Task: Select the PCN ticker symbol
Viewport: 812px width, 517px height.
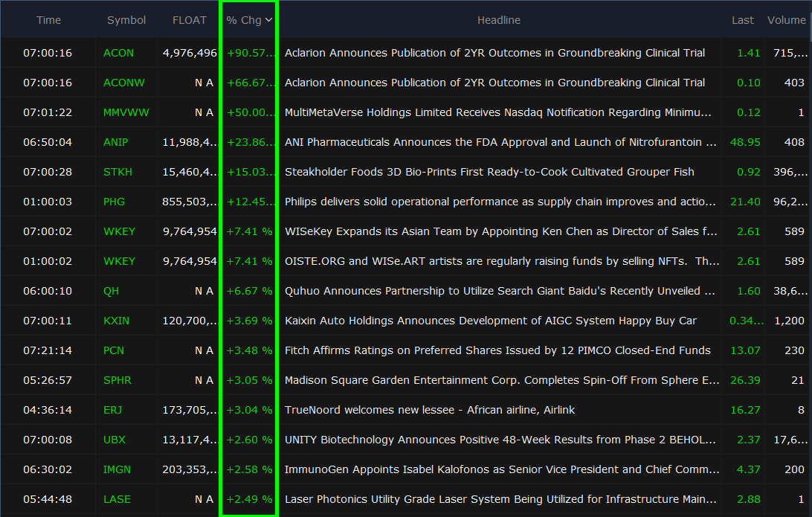Action: coord(114,350)
